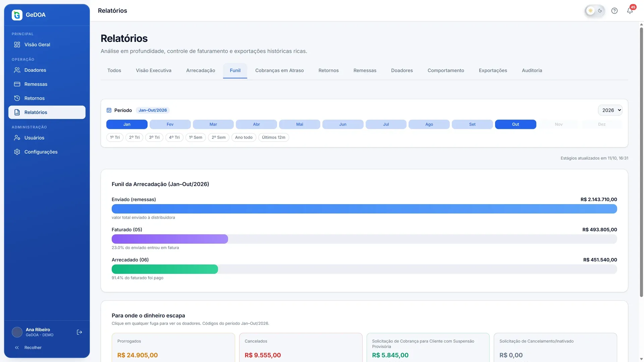Apply the 2º Sem period preset
The width and height of the screenshot is (644, 362).
tap(219, 137)
